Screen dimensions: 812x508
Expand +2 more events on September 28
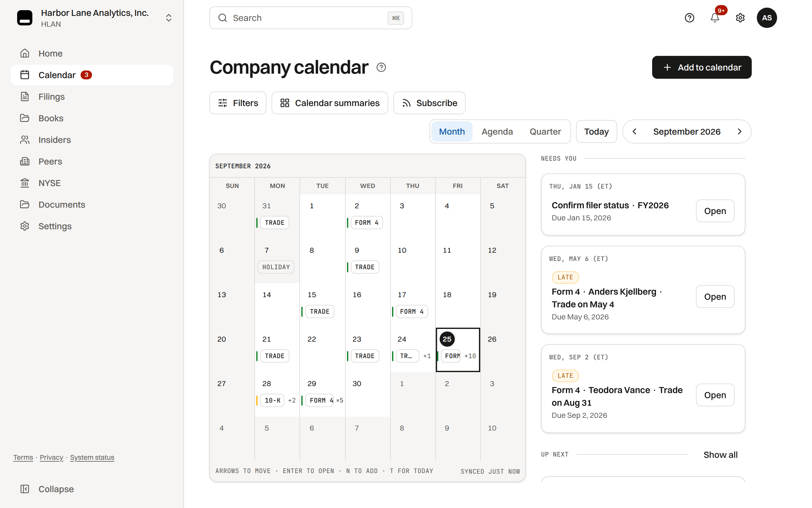(x=291, y=400)
